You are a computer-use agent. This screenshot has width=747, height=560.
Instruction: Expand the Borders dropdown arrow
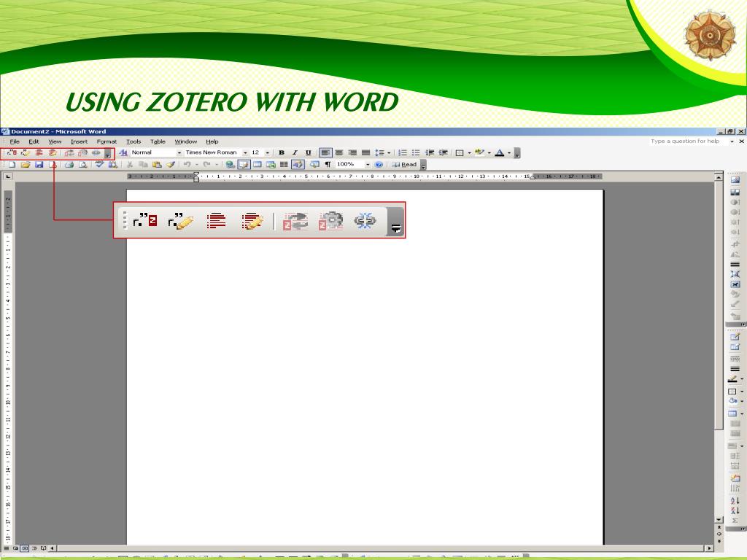coord(469,153)
